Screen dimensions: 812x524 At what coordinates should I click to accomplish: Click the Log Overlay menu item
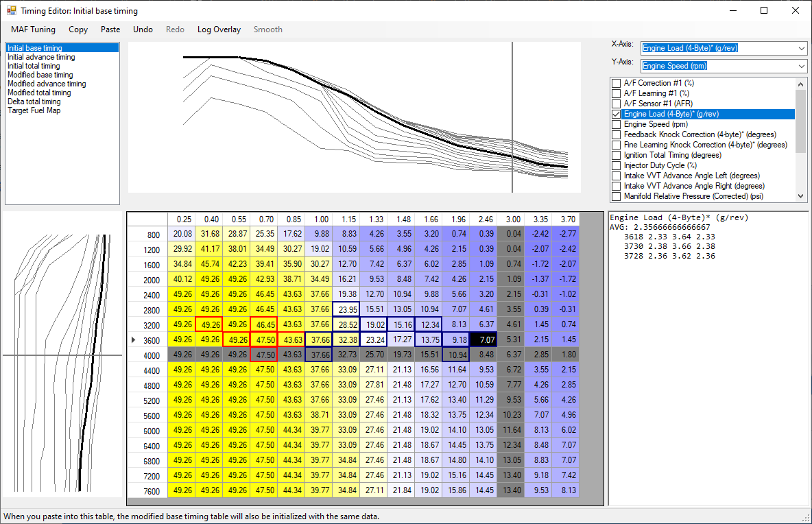[219, 29]
